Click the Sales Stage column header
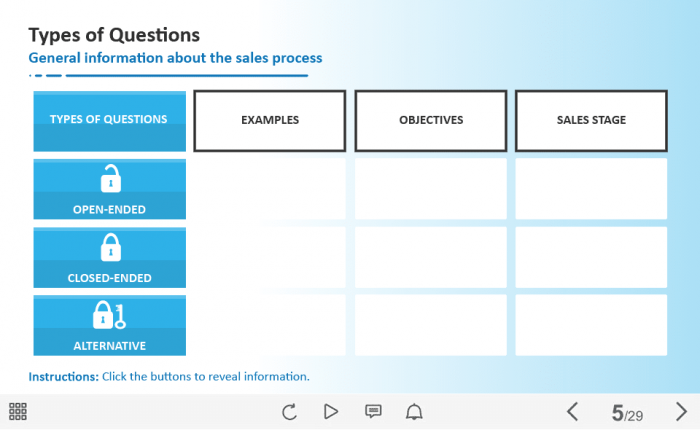 591,121
